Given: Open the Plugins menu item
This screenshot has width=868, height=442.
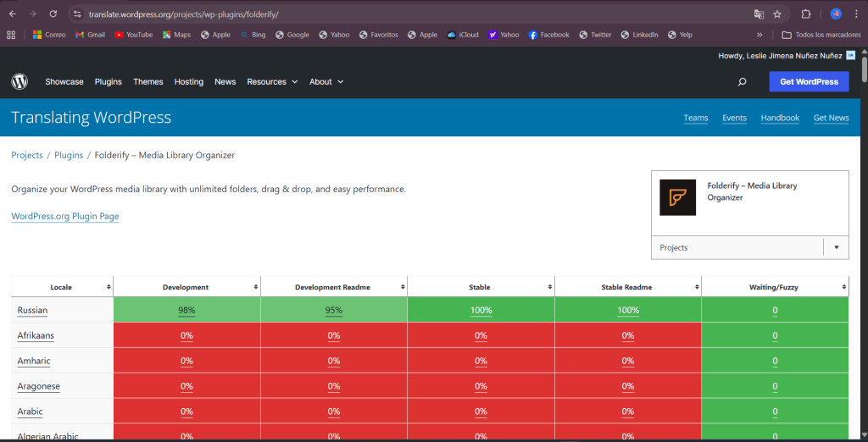Looking at the screenshot, I should click(x=108, y=82).
